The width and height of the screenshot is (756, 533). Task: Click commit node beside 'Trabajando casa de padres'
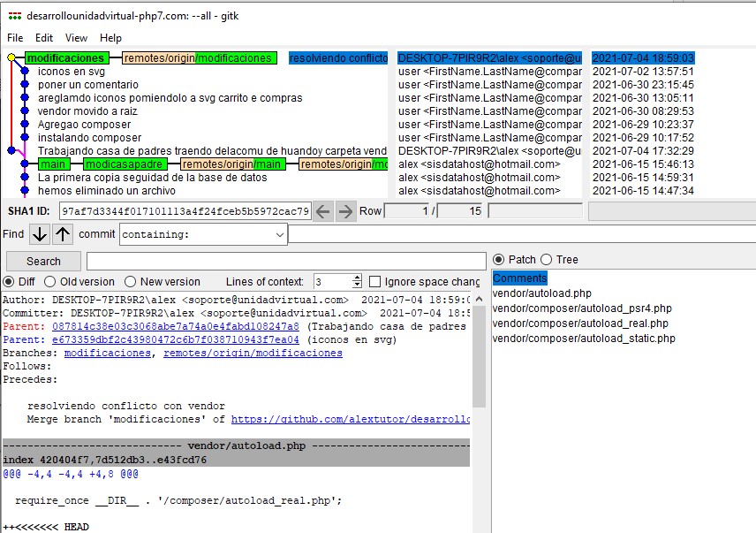11,151
